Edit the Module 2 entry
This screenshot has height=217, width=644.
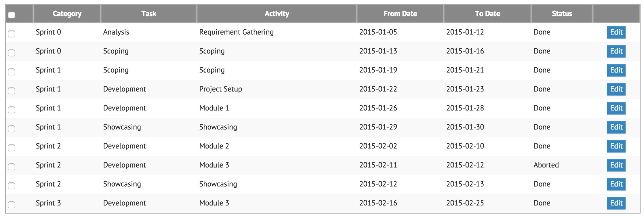[616, 146]
